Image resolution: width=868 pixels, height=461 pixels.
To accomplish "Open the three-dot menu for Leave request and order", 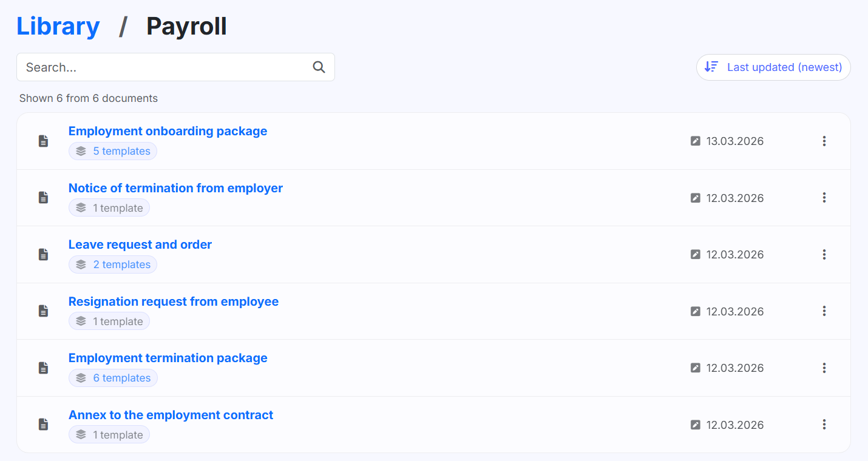I will point(824,254).
